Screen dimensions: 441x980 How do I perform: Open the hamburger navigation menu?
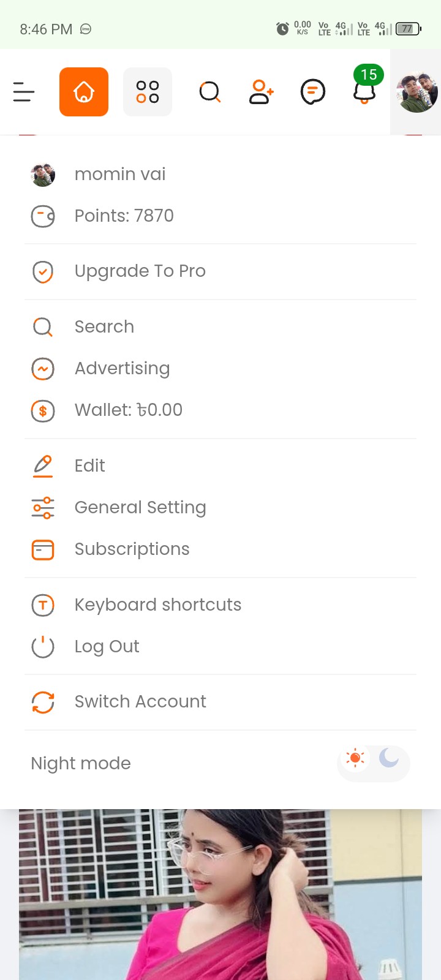pos(24,92)
